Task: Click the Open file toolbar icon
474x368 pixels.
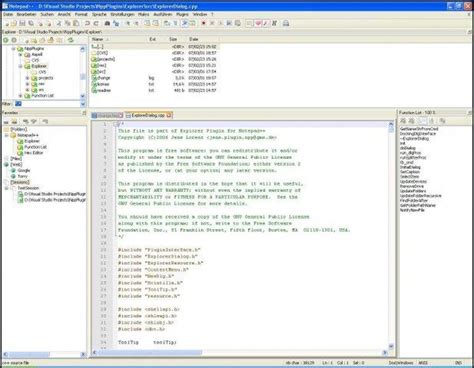Action: [x=14, y=23]
